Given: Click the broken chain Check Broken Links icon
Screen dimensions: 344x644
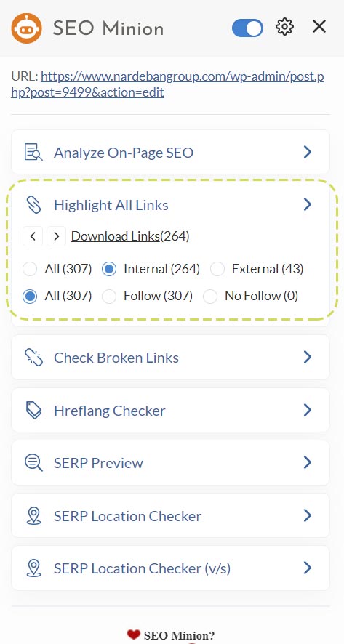Looking at the screenshot, I should [33, 358].
